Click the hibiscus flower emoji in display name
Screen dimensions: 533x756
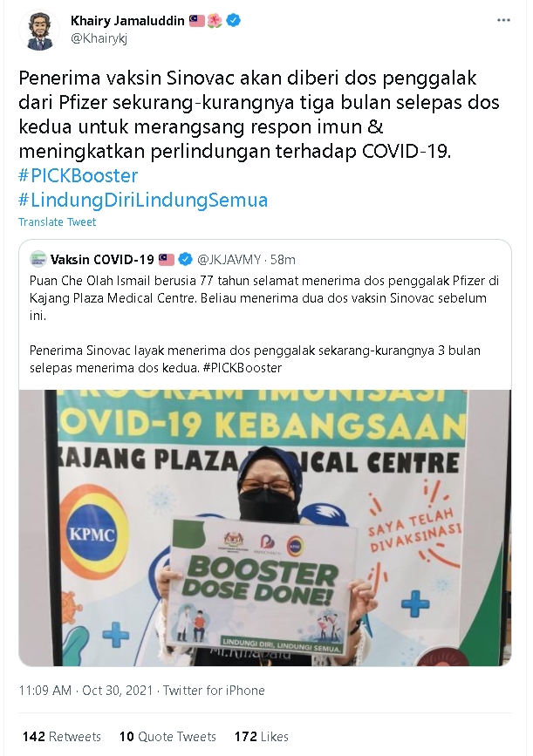(x=215, y=20)
